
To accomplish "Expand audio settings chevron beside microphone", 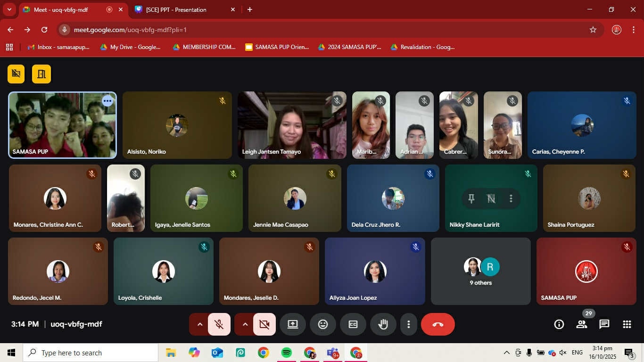I will click(x=199, y=324).
